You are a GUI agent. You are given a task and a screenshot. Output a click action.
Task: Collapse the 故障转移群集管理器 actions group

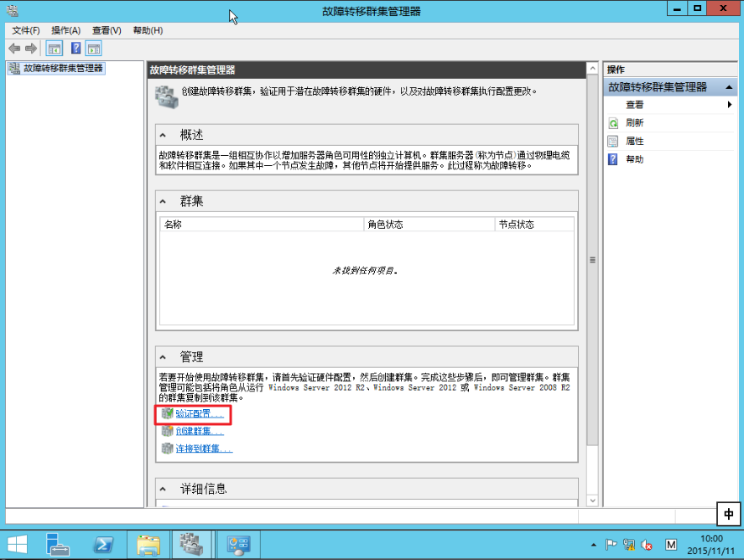point(729,87)
